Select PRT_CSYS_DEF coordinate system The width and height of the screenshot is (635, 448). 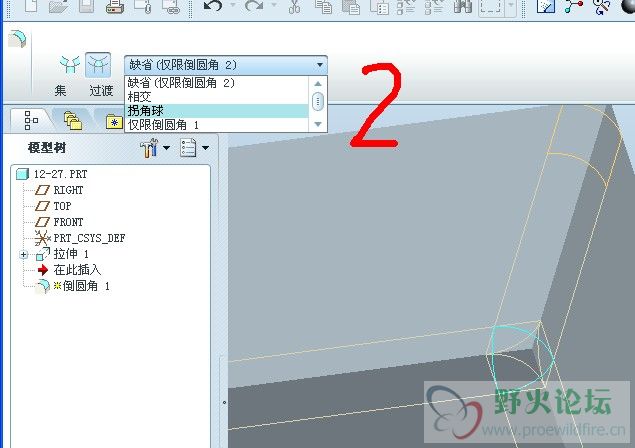tap(89, 238)
